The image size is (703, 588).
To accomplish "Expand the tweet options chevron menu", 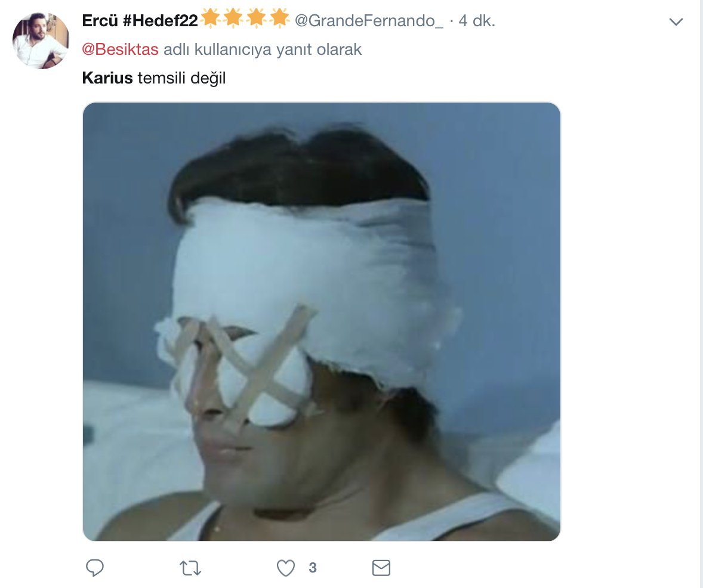I will pos(676,22).
